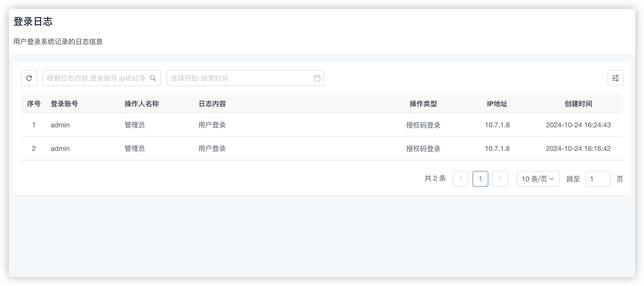Expand the 10 条/页 page size dropdown

(x=538, y=179)
